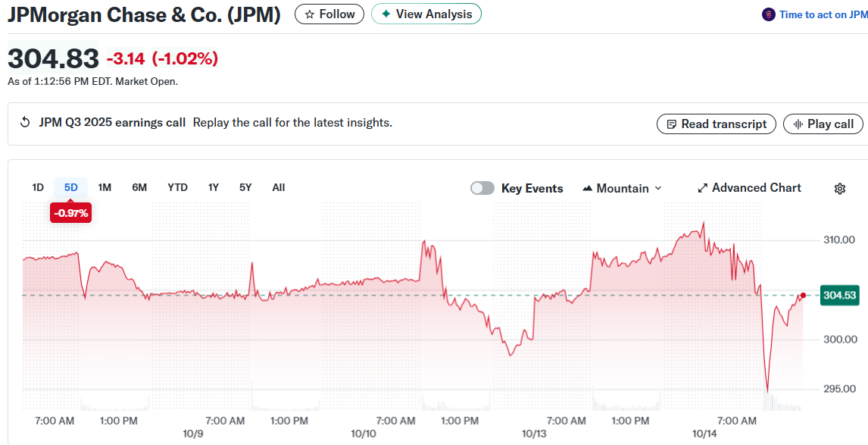Click the sparkle icon in View Analysis

coord(386,14)
